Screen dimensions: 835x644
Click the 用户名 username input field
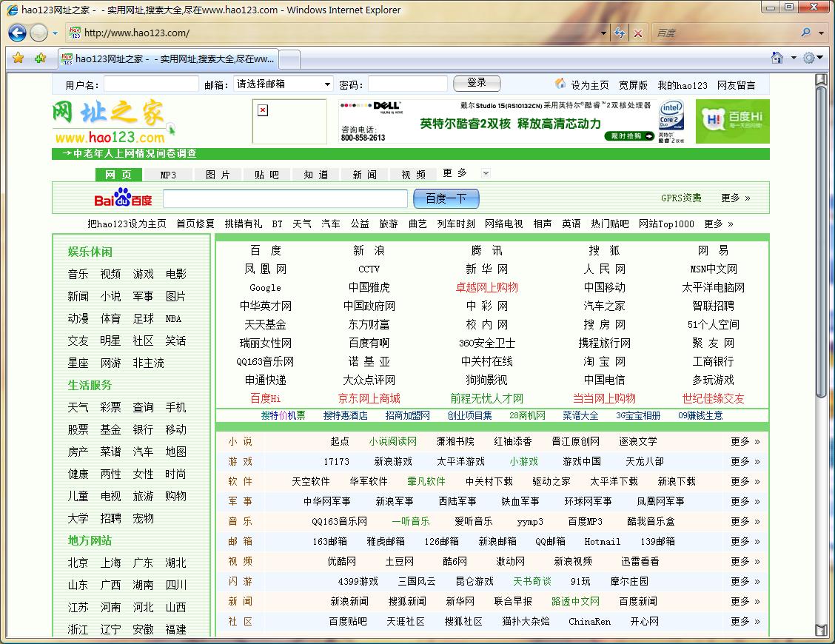click(x=151, y=84)
